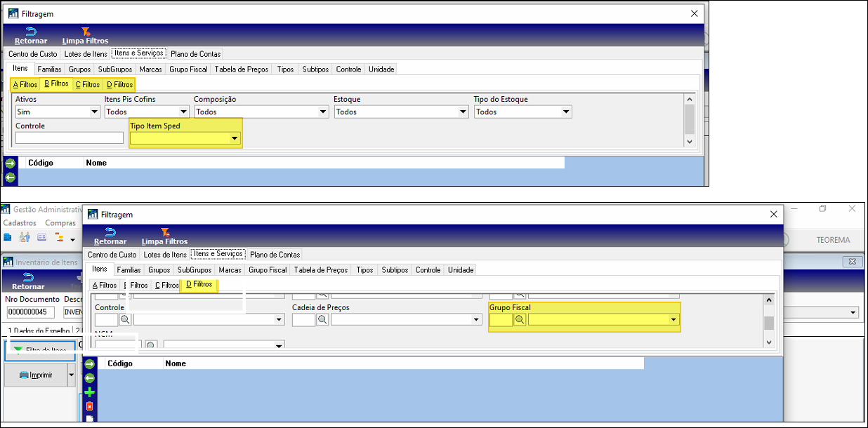Expand the Tipo do Estoque dropdown

565,112
